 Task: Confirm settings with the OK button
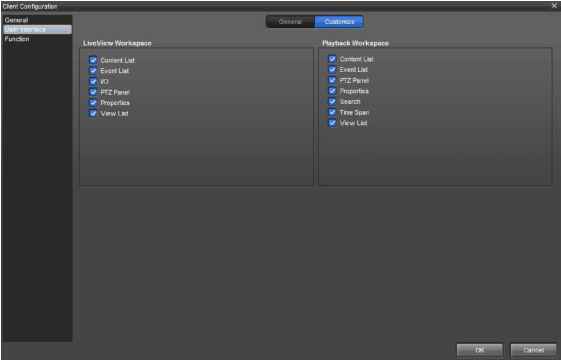[479, 350]
